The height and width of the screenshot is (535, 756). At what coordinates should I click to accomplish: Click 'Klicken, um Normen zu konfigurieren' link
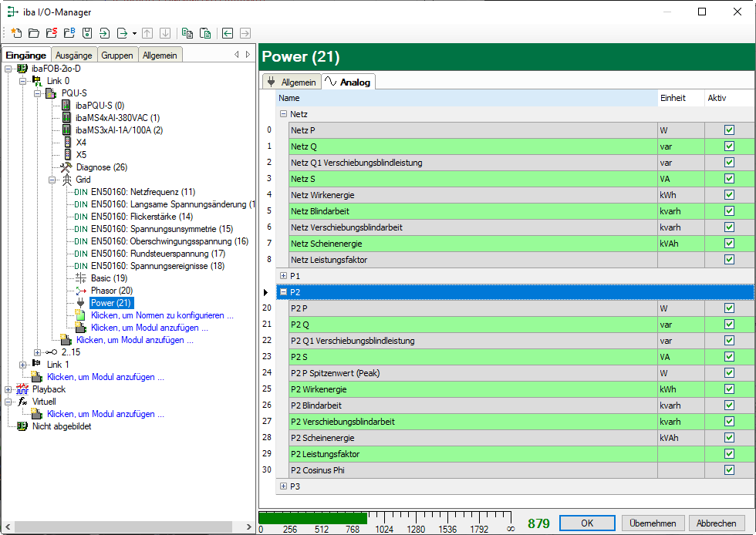[x=161, y=315]
